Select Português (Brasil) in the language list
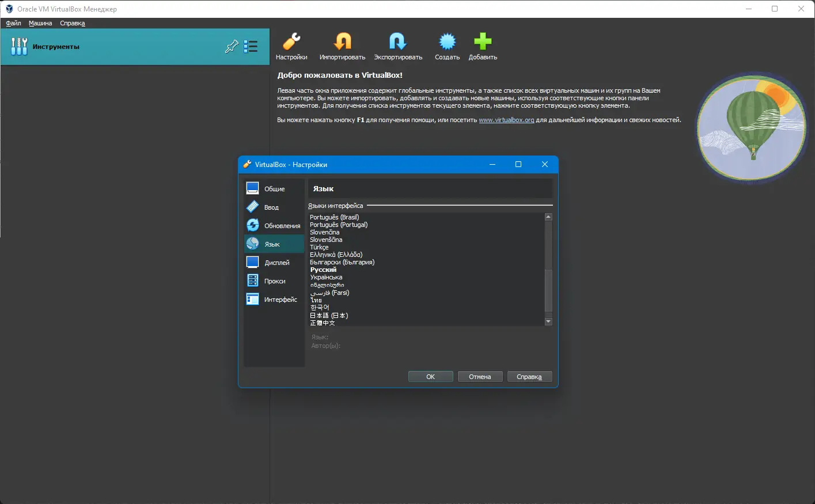 [x=334, y=217]
